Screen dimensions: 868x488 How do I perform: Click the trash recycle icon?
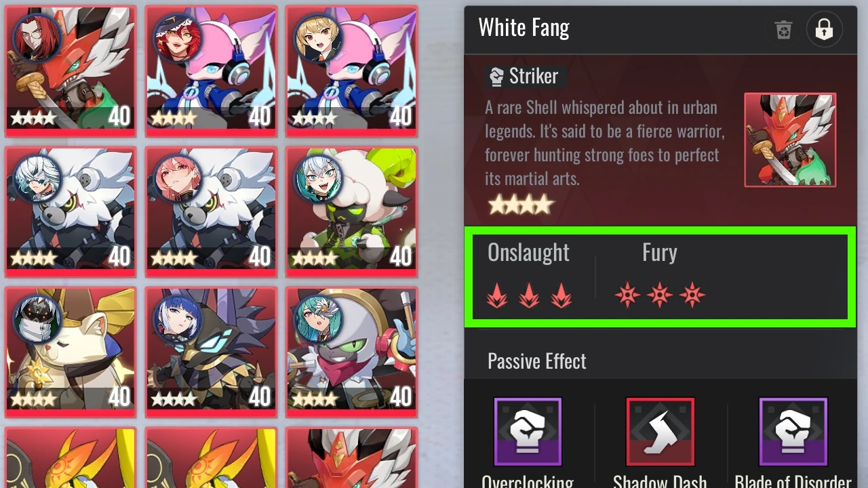pos(783,30)
